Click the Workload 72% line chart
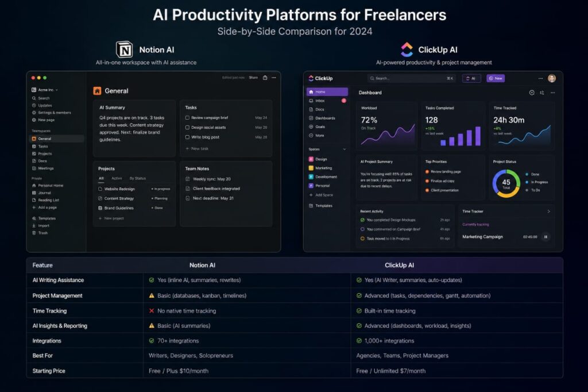Screen dimensions: 588x392 [388, 135]
